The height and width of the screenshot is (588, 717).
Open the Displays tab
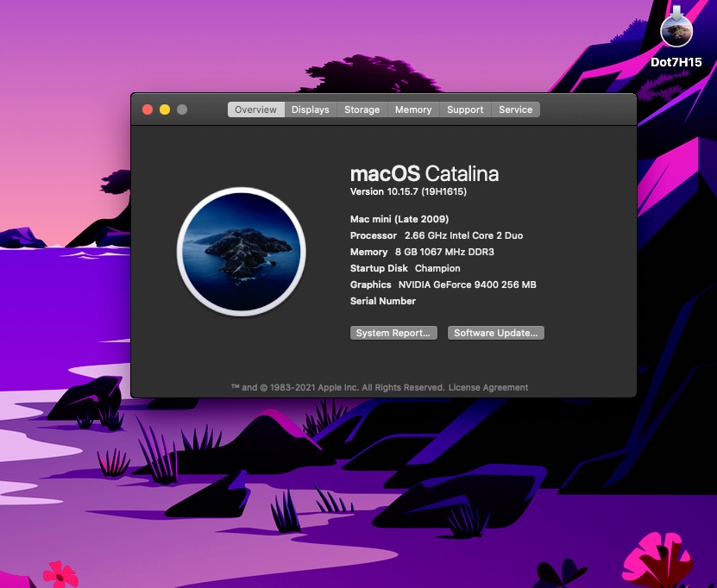(x=311, y=109)
